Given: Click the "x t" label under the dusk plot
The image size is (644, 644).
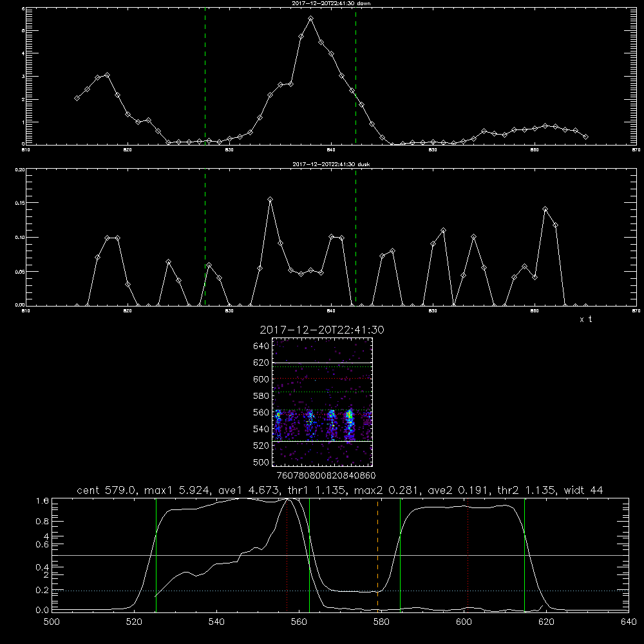Looking at the screenshot, I should point(585,319).
